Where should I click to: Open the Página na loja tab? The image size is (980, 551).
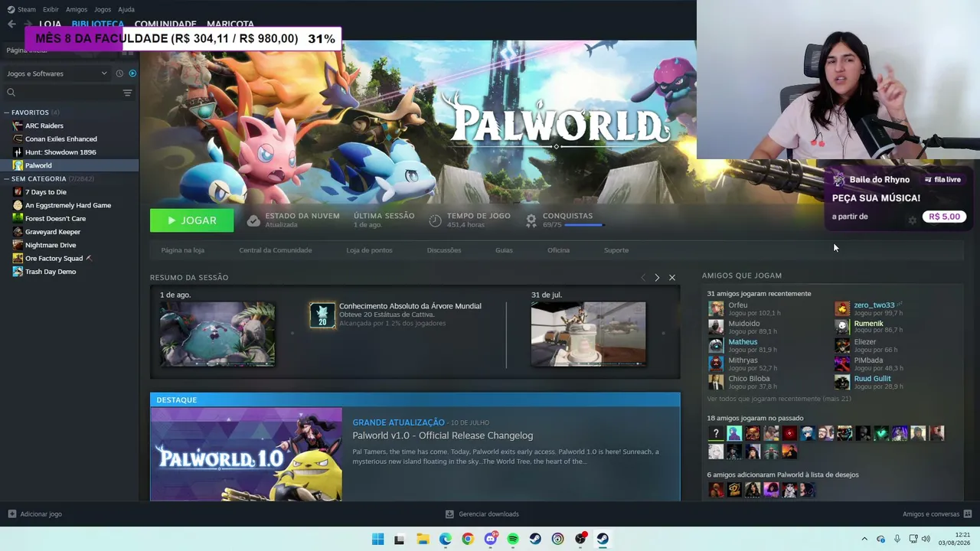[x=182, y=250]
